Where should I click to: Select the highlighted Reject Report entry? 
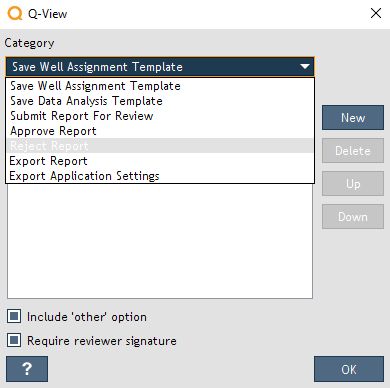160,146
